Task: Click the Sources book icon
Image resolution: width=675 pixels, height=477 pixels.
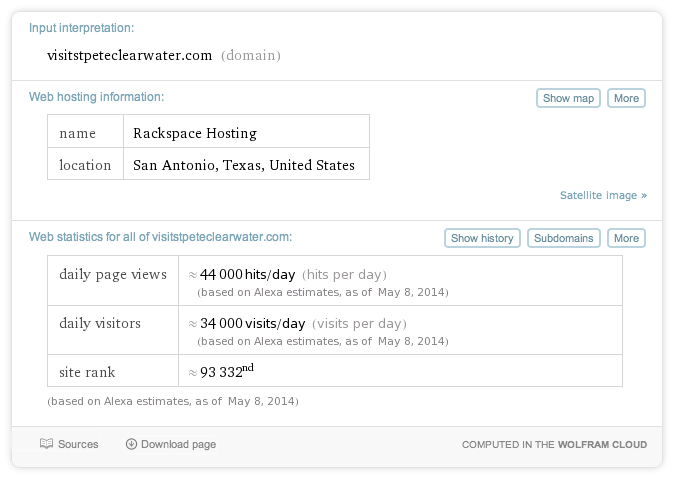Action: coord(46,444)
